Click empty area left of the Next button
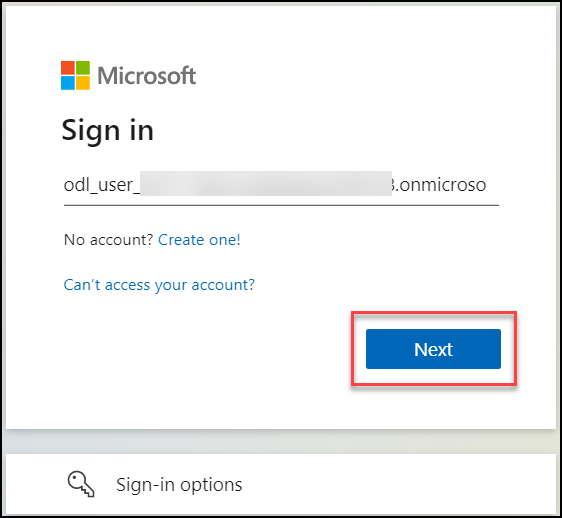Screen dimensions: 562x518 pyautogui.click(x=208, y=350)
